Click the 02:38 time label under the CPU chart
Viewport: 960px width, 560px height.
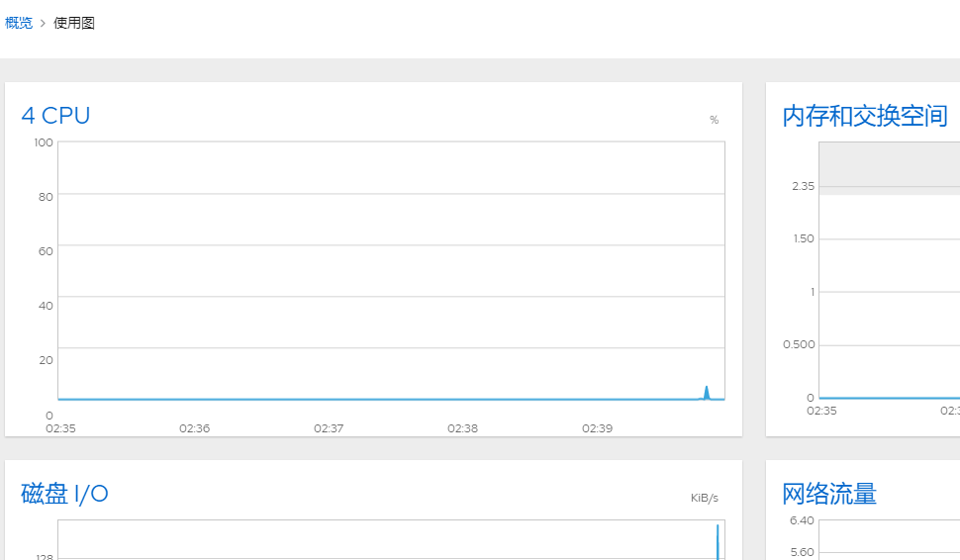(462, 428)
